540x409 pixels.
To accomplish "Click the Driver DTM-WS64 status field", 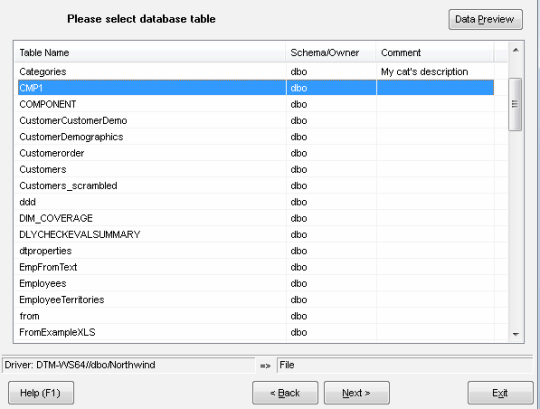I will click(129, 365).
